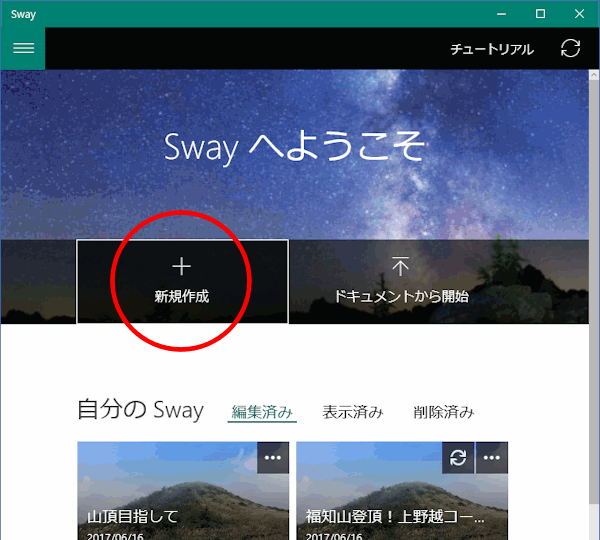Maximize the Sway window
Image resolution: width=600 pixels, height=540 pixels.
click(x=540, y=14)
